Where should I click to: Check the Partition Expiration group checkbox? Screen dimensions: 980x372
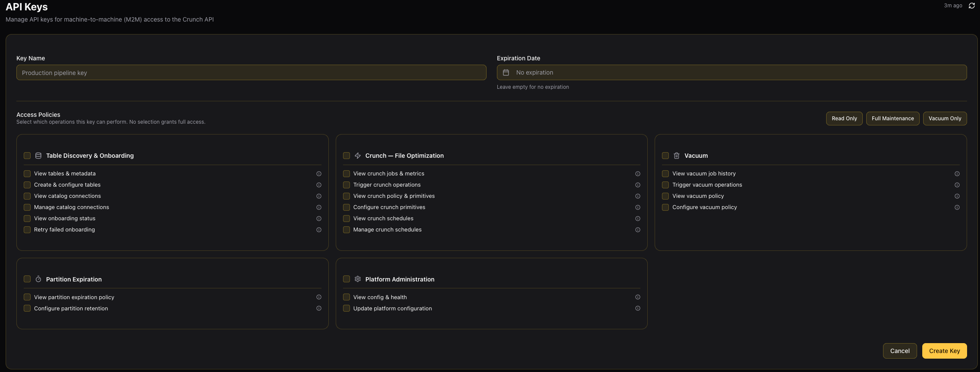click(x=27, y=279)
